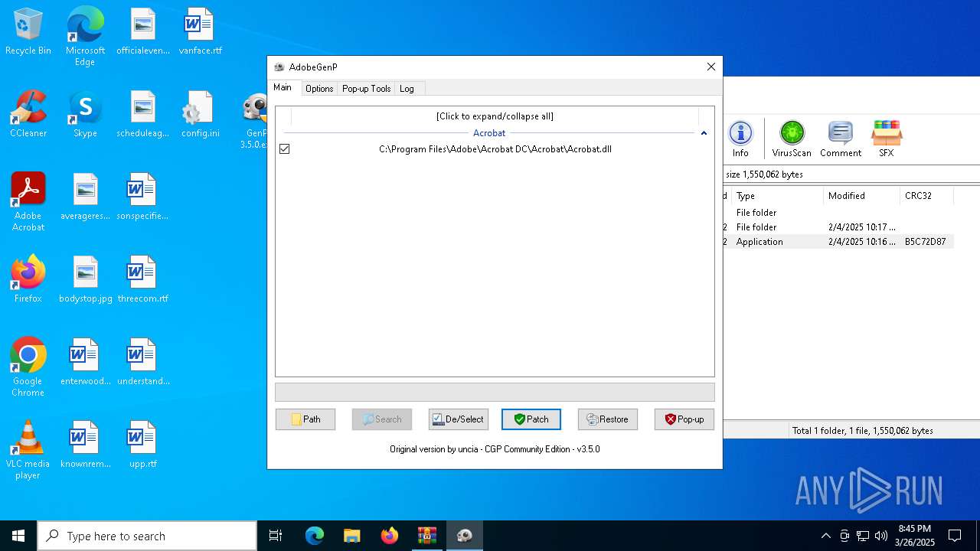980x551 pixels.
Task: Select the Application row in WinRAR
Action: coord(838,242)
